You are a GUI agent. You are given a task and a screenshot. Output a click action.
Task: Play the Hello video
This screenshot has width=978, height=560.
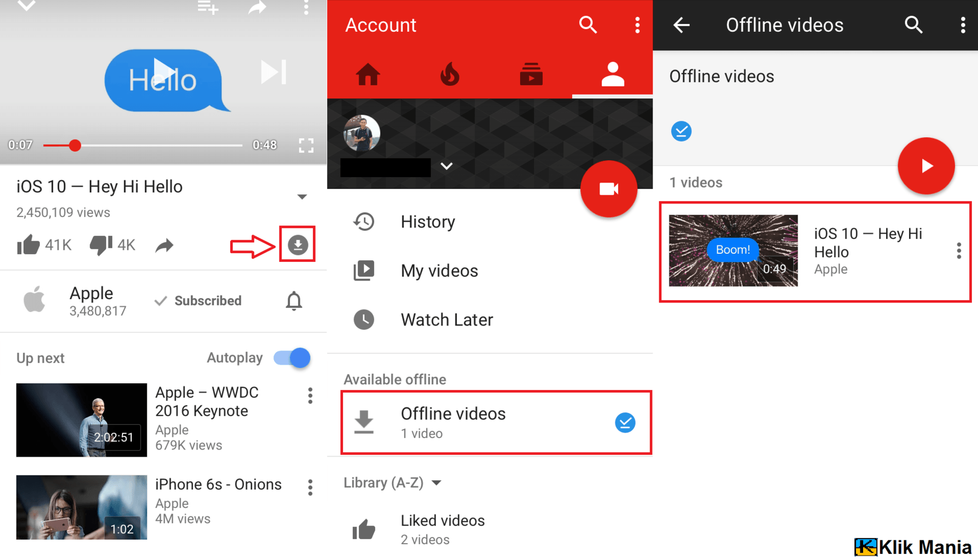point(164,71)
